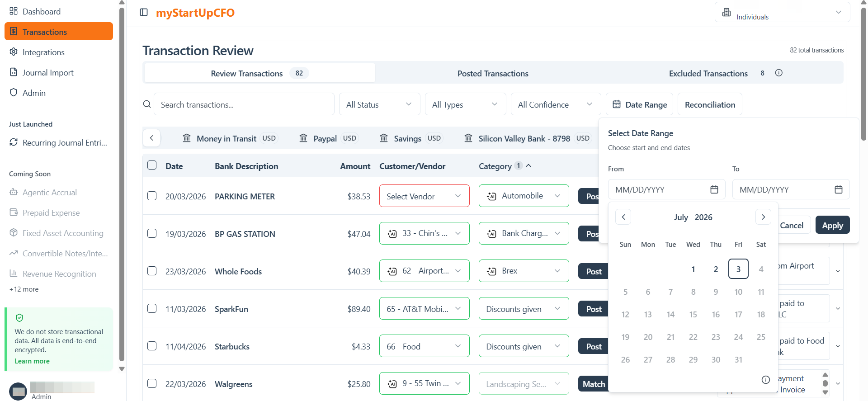
Task: Open Integrations in the sidebar
Action: tap(59, 52)
